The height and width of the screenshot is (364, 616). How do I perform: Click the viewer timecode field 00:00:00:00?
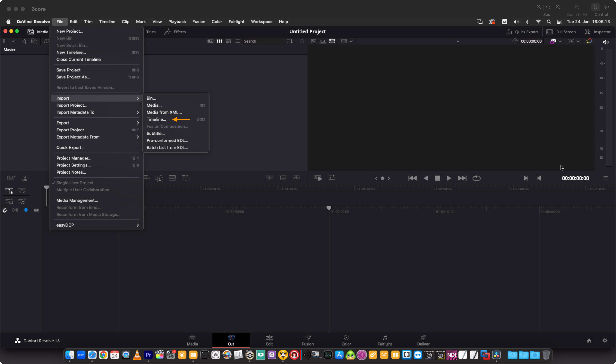tap(531, 41)
